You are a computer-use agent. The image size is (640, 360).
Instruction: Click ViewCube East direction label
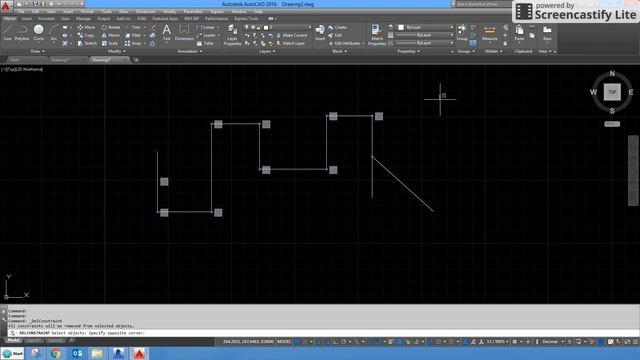[x=631, y=92]
